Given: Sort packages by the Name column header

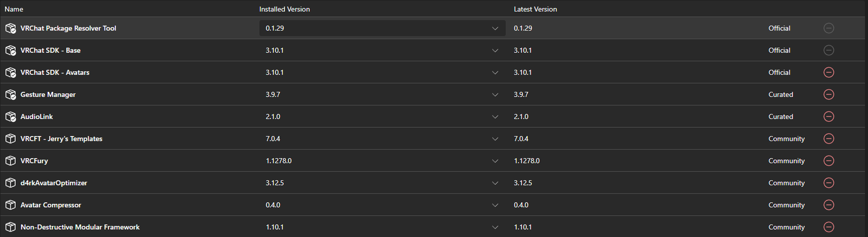Looking at the screenshot, I should [x=14, y=9].
